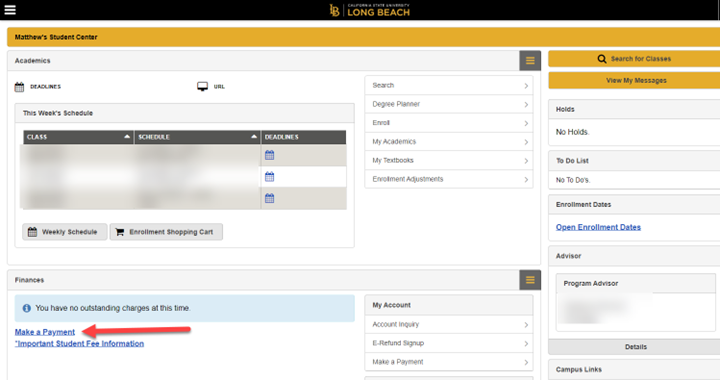The width and height of the screenshot is (720, 380).
Task: Open My Textbooks menu item
Action: (449, 161)
